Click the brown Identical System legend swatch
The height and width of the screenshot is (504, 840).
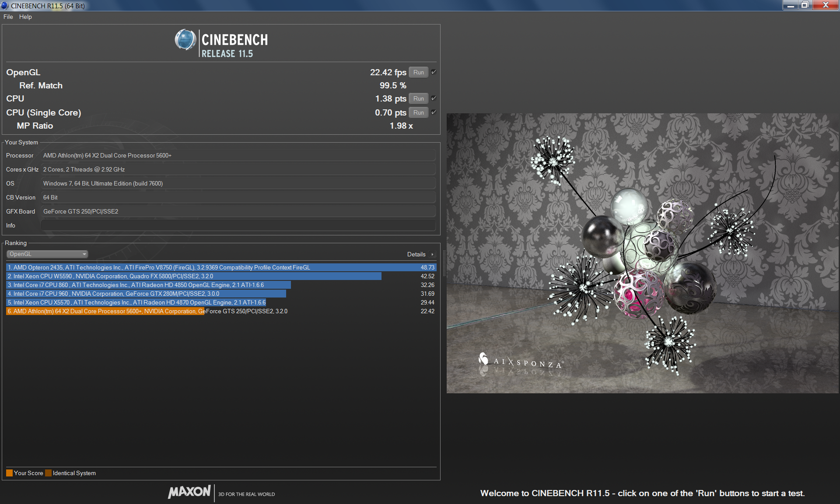tap(48, 473)
